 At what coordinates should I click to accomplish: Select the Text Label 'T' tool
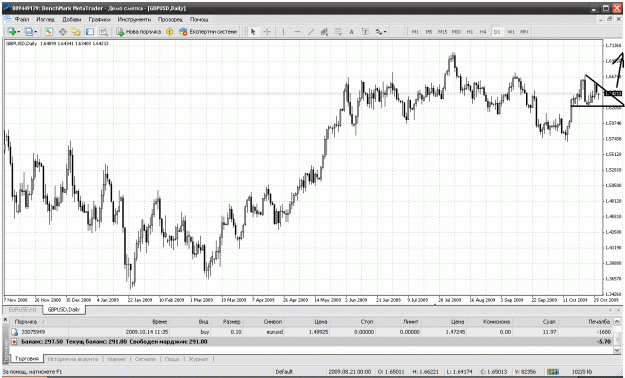pos(365,32)
